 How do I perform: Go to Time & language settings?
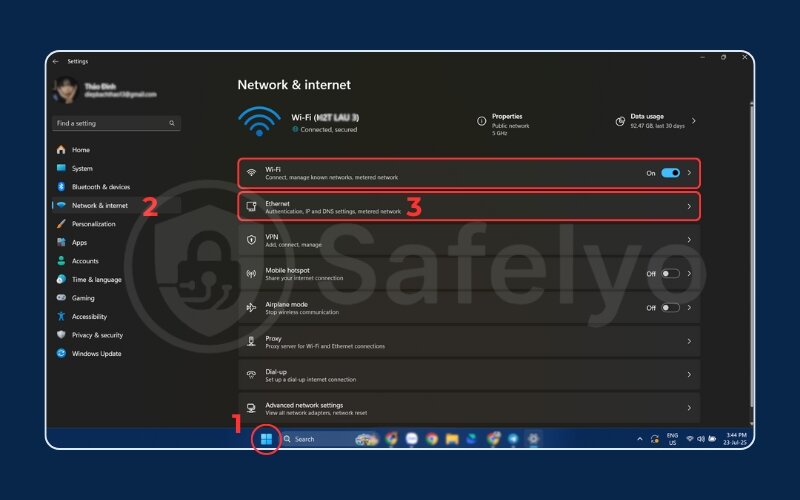[96, 279]
